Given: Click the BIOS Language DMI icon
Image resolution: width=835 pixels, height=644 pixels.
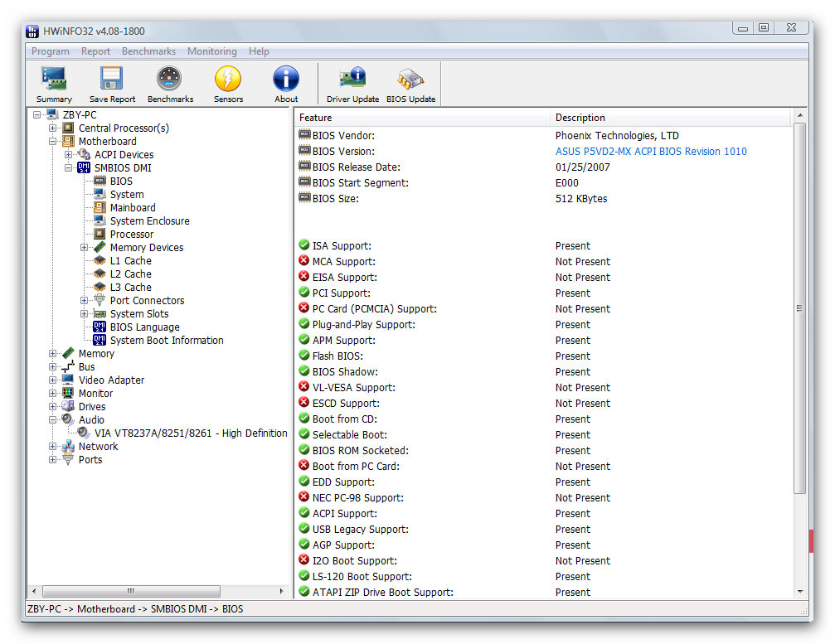Looking at the screenshot, I should 100,327.
